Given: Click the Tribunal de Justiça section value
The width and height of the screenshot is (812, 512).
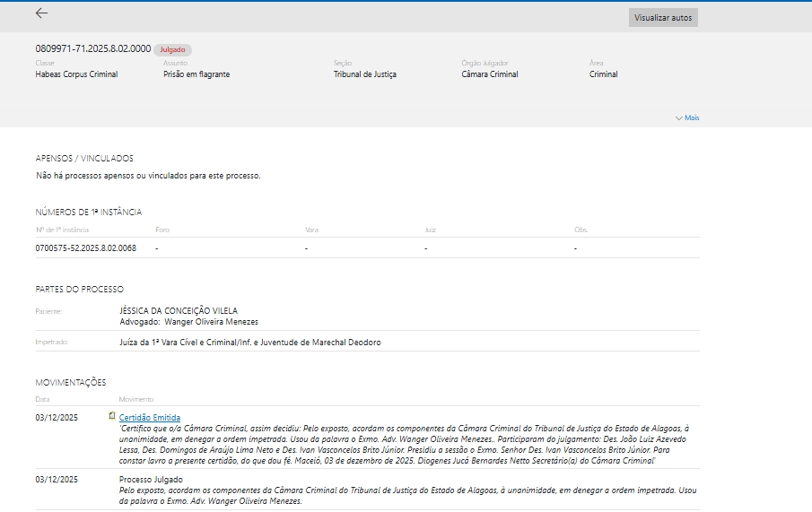Looking at the screenshot, I should click(x=364, y=74).
